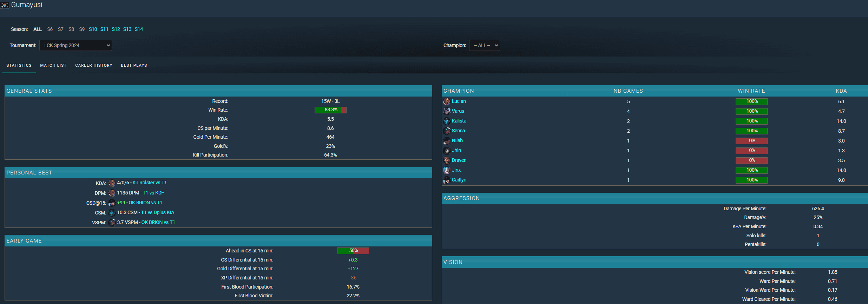The height and width of the screenshot is (304, 868).
Task: Open the Lucian champion link
Action: 459,101
